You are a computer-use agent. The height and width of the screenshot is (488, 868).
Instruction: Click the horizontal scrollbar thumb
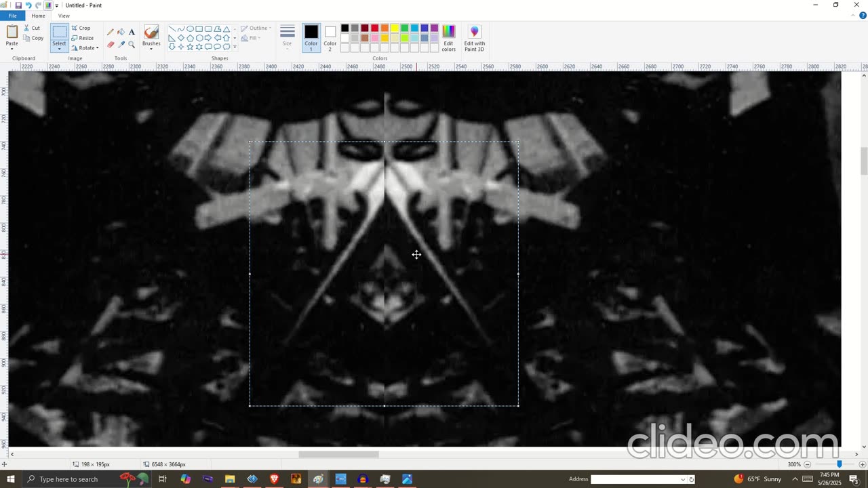[338, 454]
